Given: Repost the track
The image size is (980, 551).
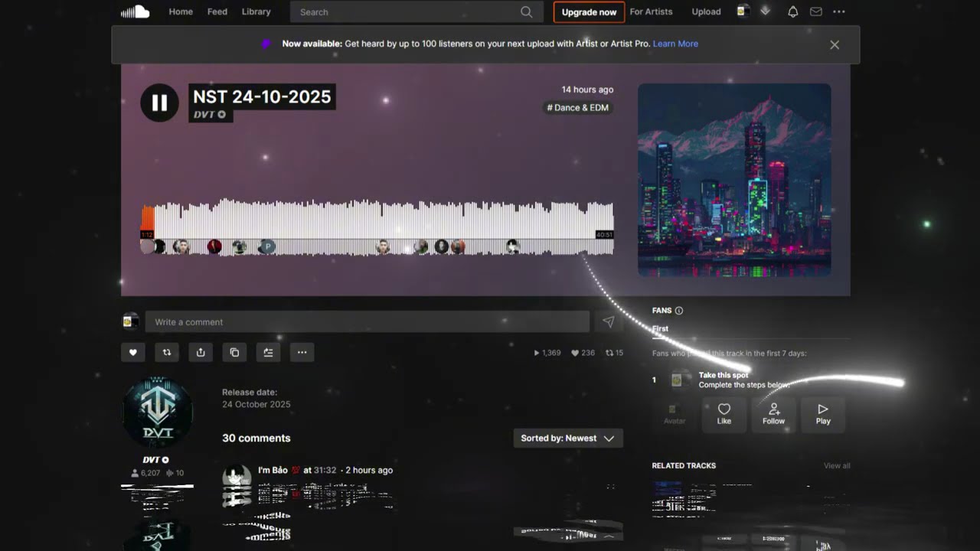Looking at the screenshot, I should click(166, 352).
